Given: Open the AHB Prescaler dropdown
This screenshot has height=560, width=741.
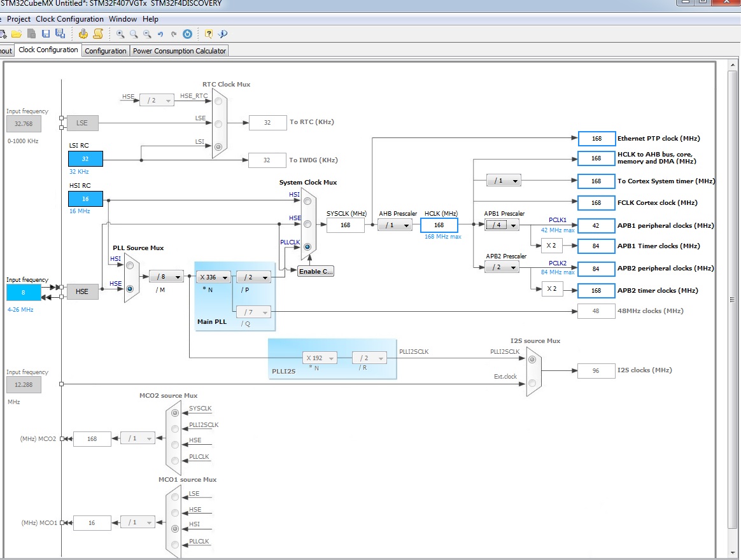Looking at the screenshot, I should (x=395, y=225).
